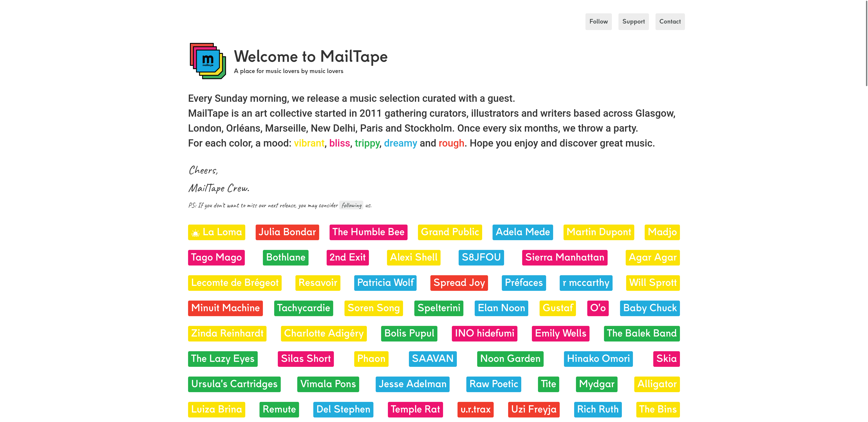Choose The Lazy Eyes tag
The height and width of the screenshot is (422, 868).
click(x=223, y=359)
